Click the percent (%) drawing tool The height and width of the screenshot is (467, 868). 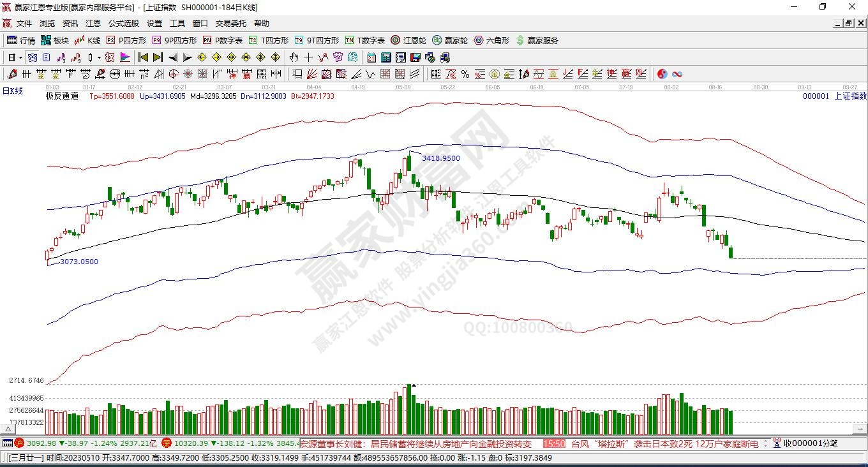465,74
